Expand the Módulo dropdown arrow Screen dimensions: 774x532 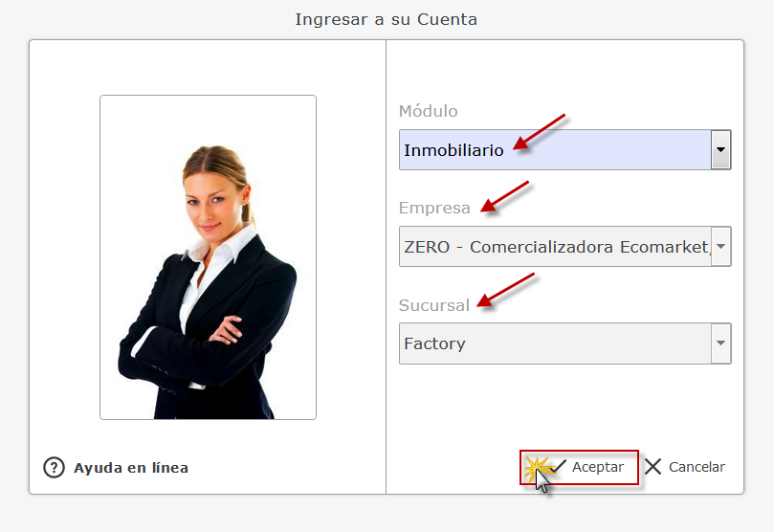pyautogui.click(x=720, y=149)
